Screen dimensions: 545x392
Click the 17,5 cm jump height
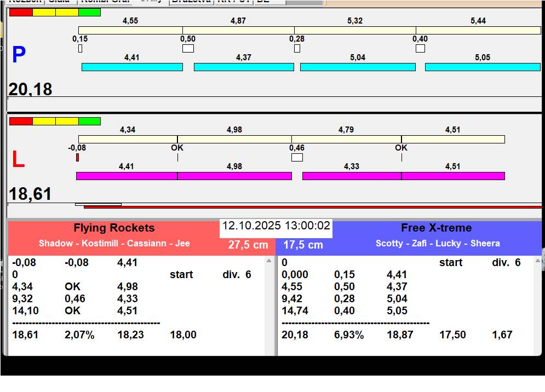[303, 245]
